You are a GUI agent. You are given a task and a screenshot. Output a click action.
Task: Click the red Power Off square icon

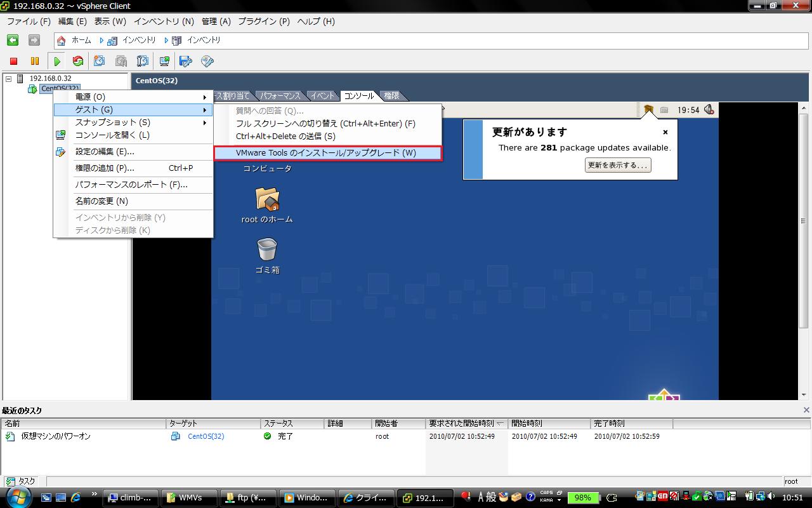pos(13,61)
